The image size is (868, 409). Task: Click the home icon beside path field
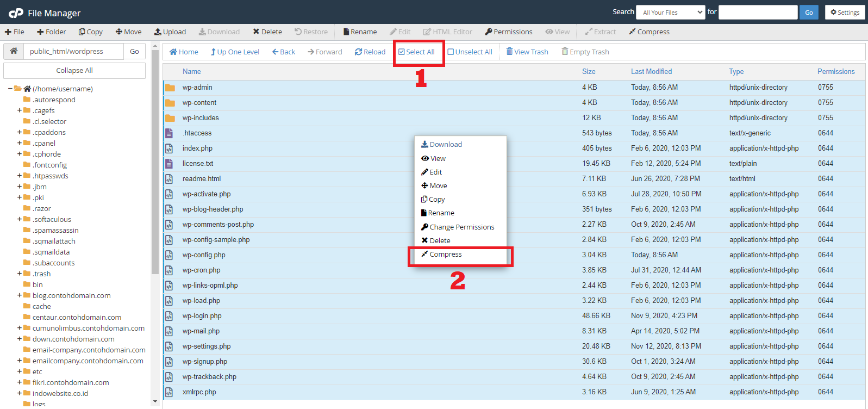pos(14,51)
